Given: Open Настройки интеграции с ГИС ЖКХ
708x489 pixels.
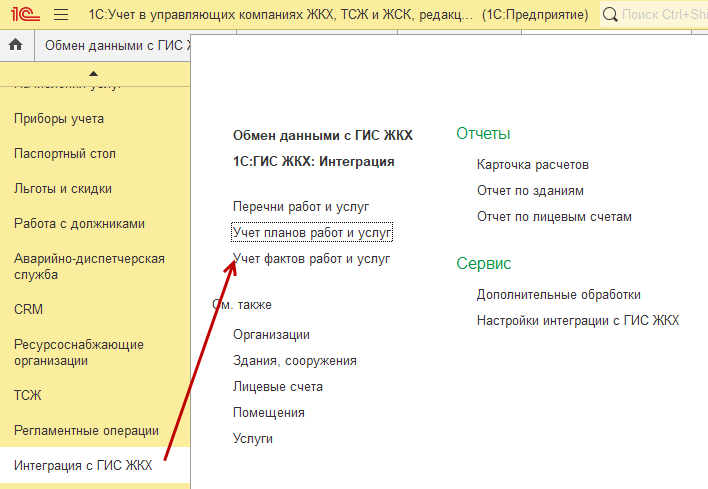Looking at the screenshot, I should [x=578, y=321].
